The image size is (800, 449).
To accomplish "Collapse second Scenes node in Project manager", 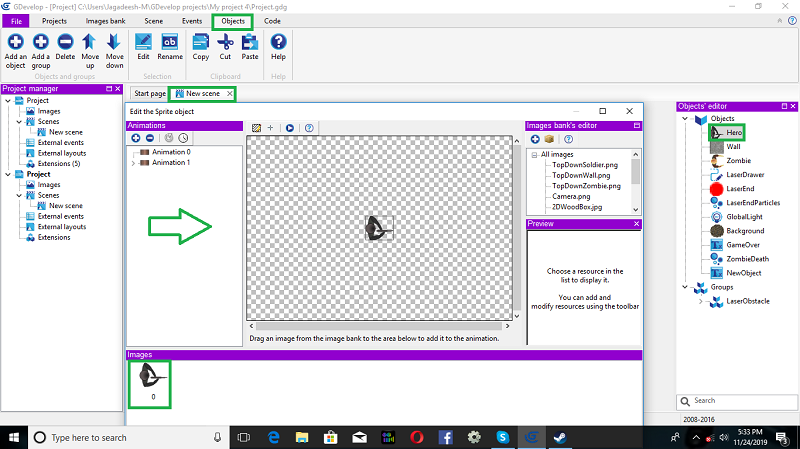I will pyautogui.click(x=19, y=195).
